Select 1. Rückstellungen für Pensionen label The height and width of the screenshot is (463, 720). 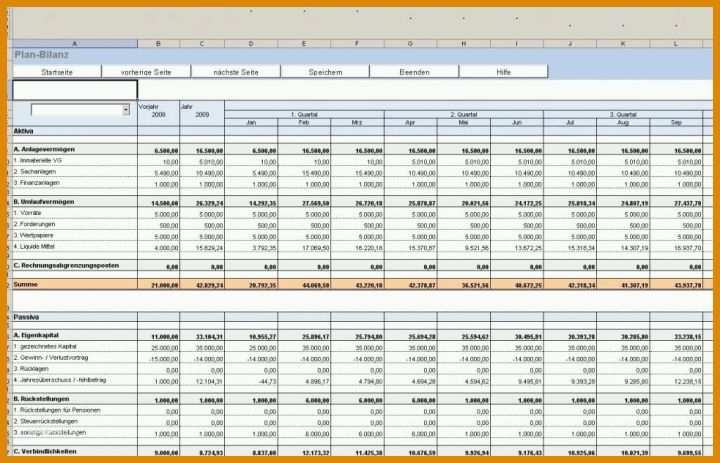[56, 410]
